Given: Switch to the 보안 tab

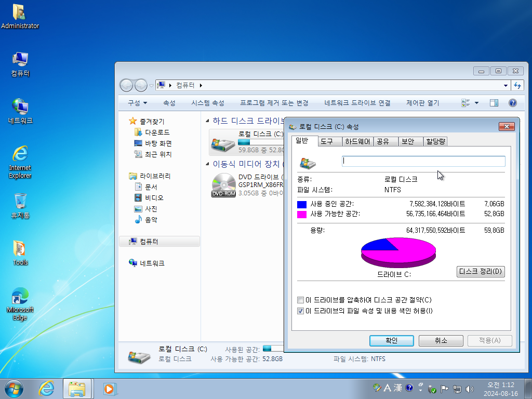Looking at the screenshot, I should [x=410, y=141].
